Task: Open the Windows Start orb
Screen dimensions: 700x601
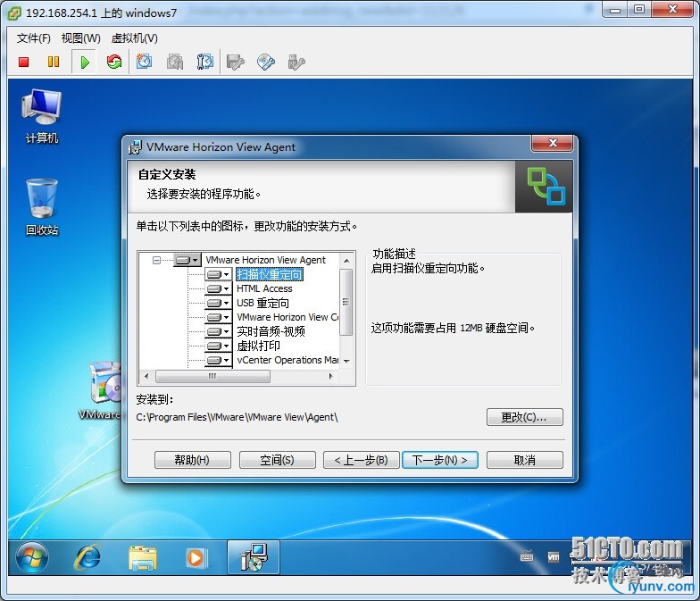Action: point(31,557)
